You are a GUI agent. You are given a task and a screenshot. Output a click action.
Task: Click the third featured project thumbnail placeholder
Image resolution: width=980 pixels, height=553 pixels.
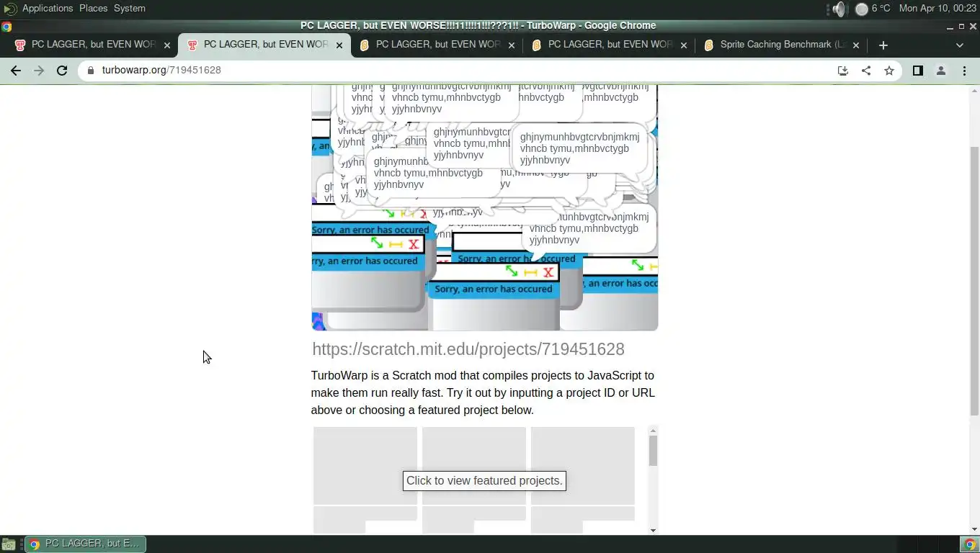pyautogui.click(x=583, y=466)
